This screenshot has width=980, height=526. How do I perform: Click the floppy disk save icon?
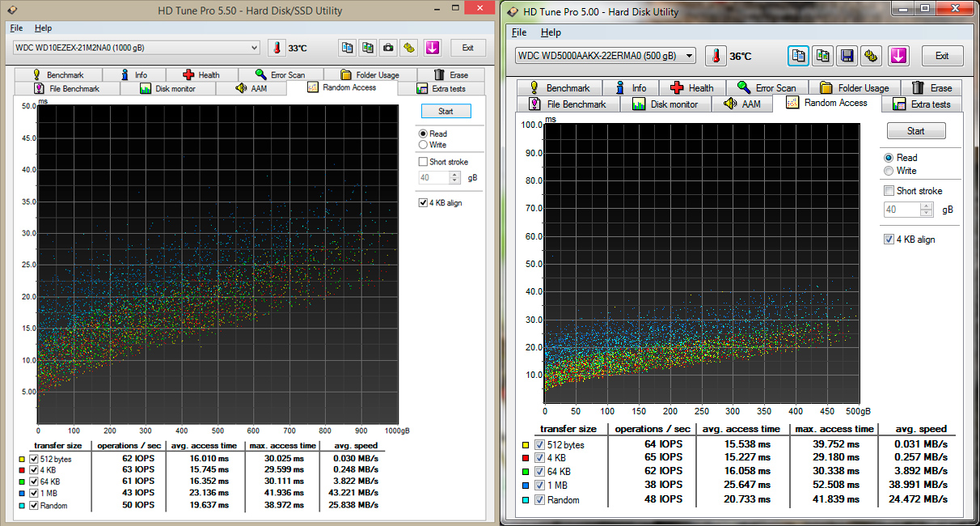(x=847, y=56)
